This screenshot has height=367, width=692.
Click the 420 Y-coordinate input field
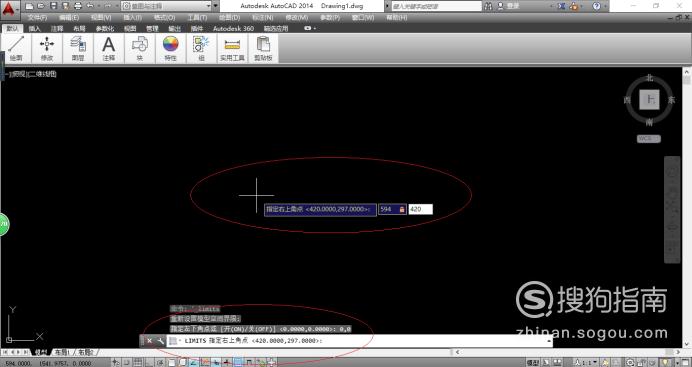point(420,210)
